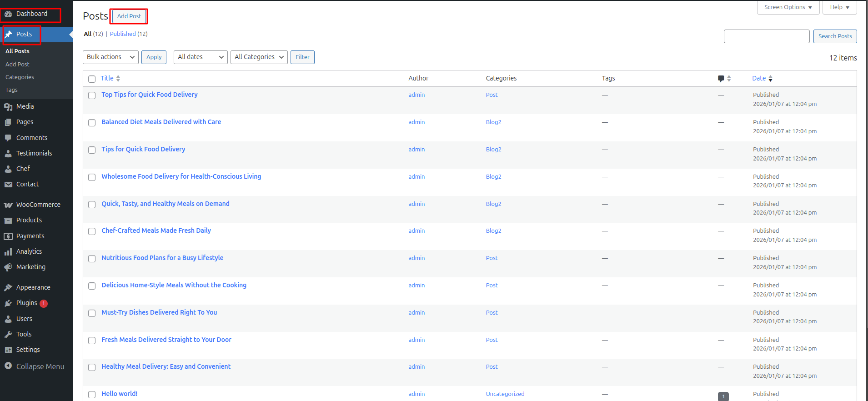Open Healthy Meal Delivery: Easy and Convenient post
The height and width of the screenshot is (401, 868).
click(x=166, y=366)
